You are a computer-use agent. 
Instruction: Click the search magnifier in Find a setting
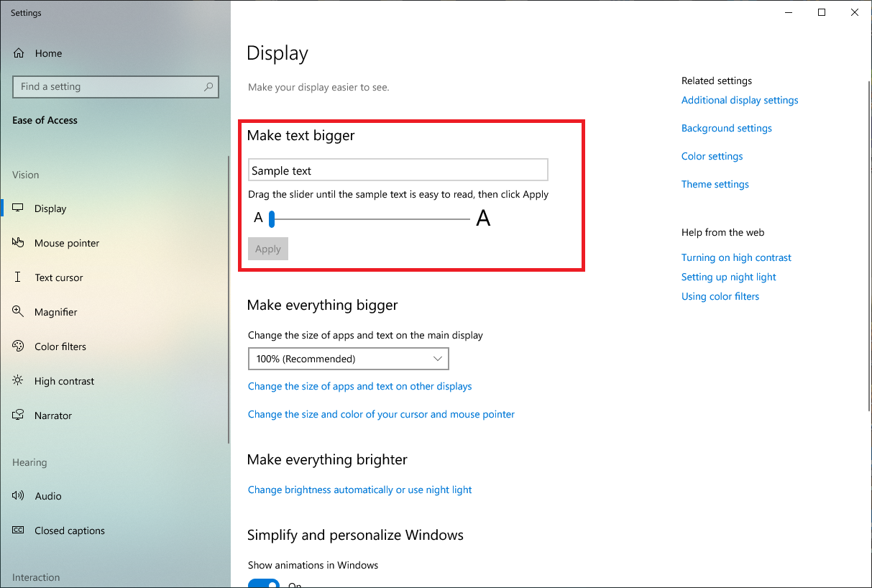(208, 87)
